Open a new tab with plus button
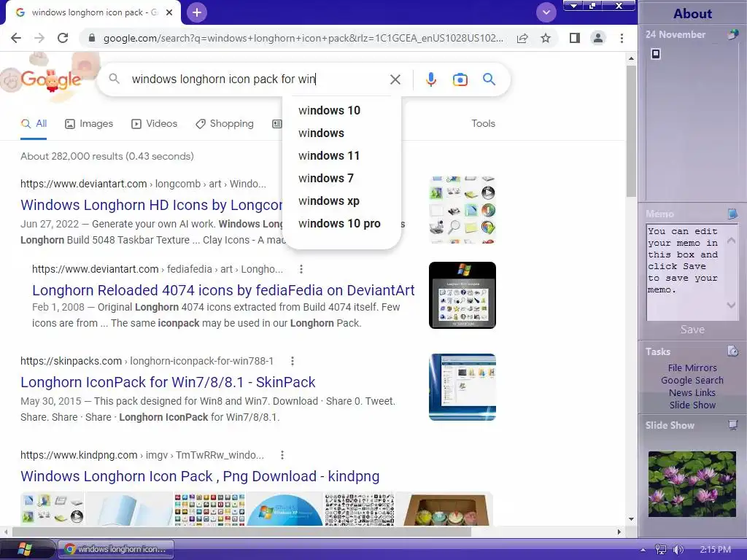This screenshot has height=560, width=747. point(197,12)
